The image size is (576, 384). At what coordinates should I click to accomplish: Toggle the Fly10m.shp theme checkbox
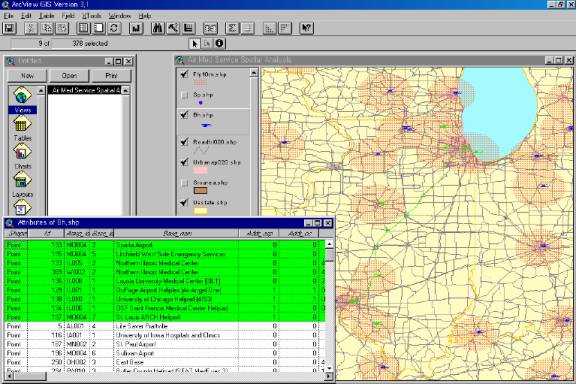pos(184,74)
